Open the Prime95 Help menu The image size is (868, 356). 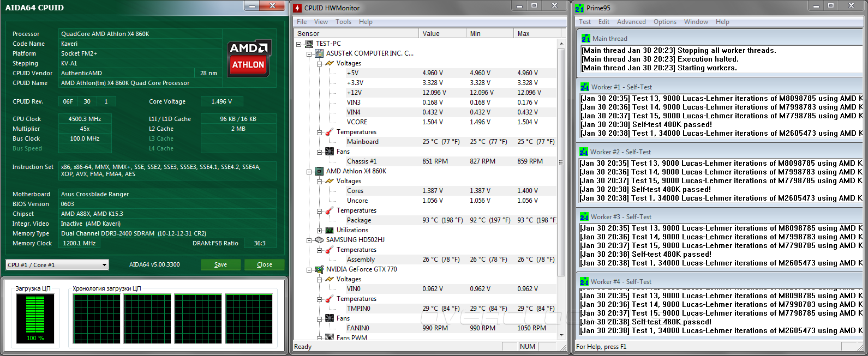pyautogui.click(x=722, y=22)
